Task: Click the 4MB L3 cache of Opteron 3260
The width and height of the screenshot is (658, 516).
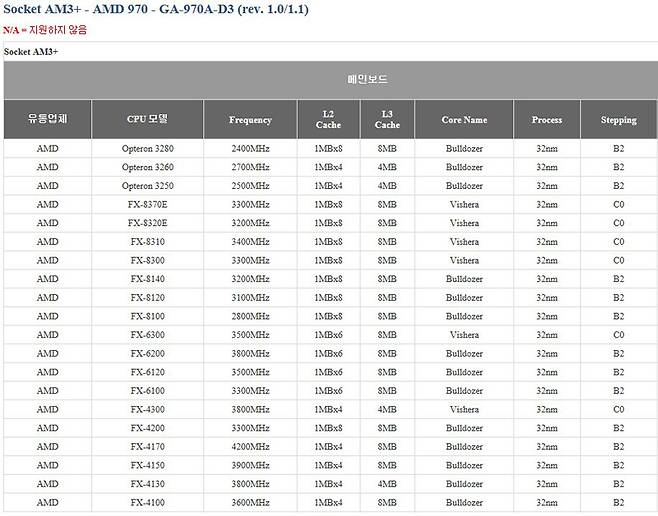Action: coord(387,167)
